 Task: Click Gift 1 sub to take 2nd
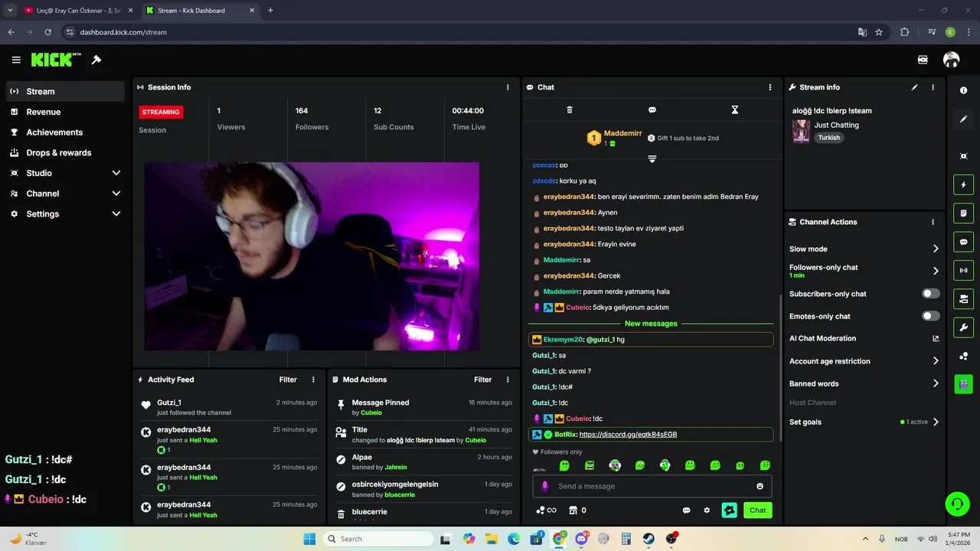683,139
